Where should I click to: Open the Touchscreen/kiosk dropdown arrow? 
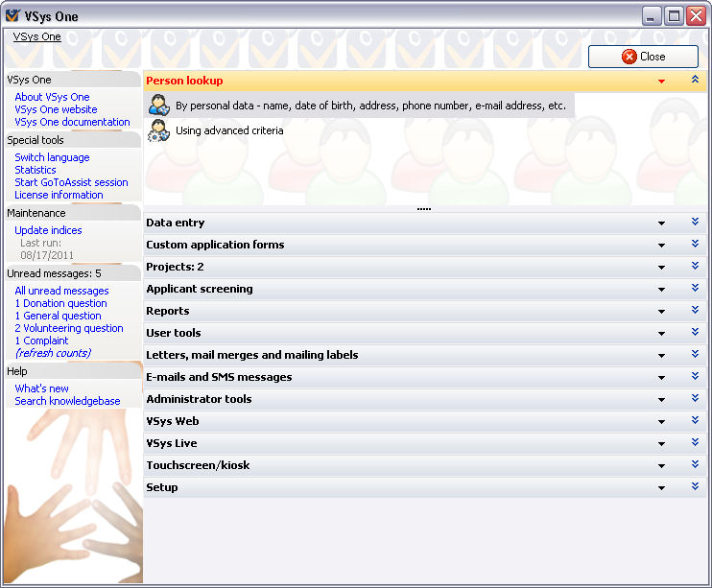tap(661, 466)
